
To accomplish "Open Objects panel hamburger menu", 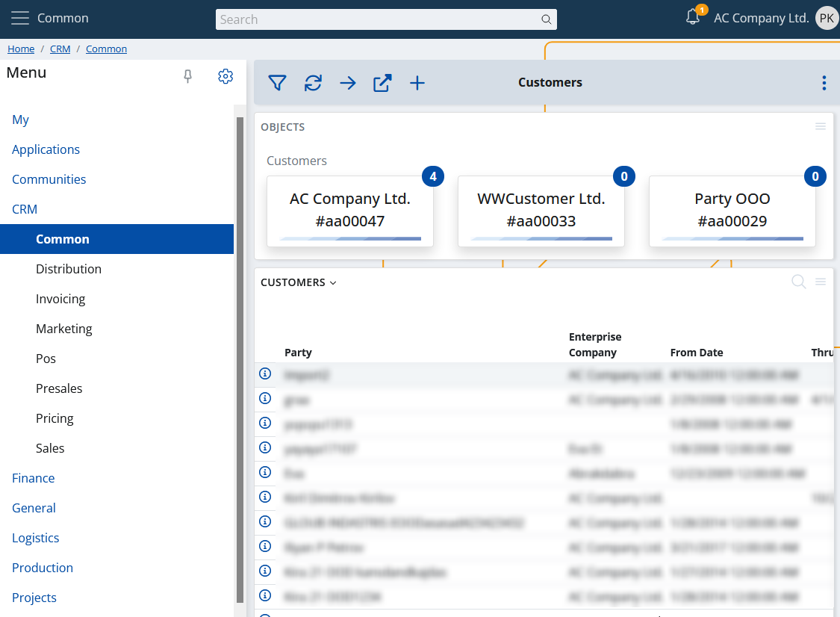I will pos(820,126).
